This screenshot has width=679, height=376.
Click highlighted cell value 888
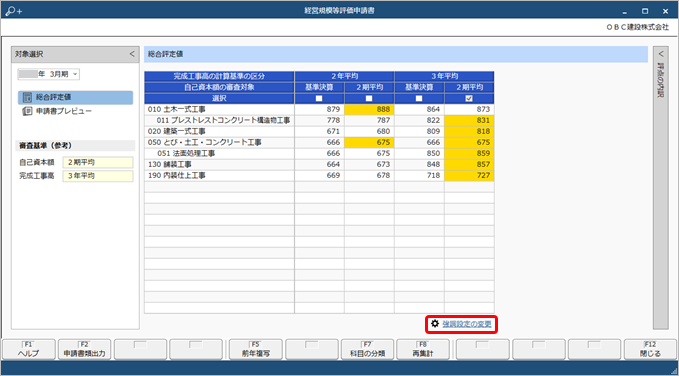click(x=369, y=109)
